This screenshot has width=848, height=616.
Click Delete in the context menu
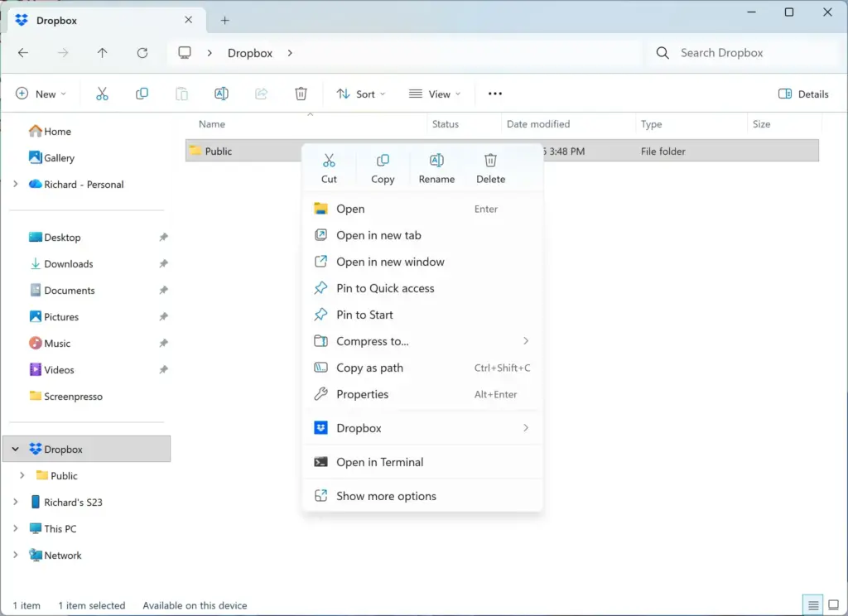tap(490, 169)
